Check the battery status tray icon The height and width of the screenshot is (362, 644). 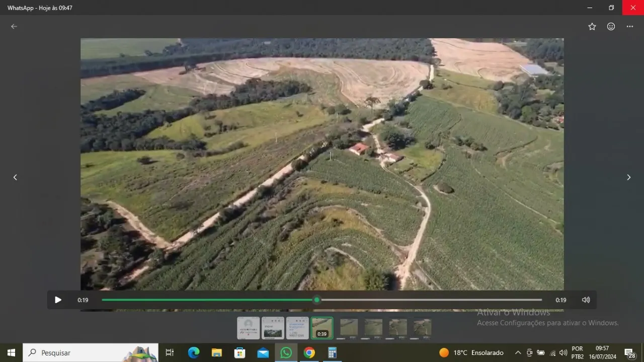pyautogui.click(x=541, y=352)
